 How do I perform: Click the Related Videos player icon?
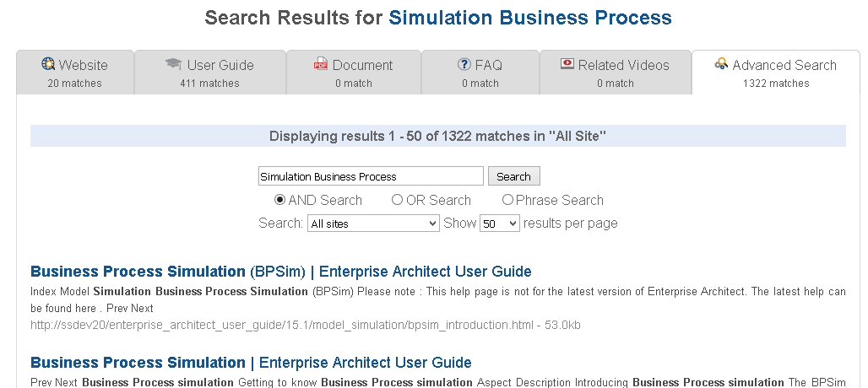click(567, 64)
